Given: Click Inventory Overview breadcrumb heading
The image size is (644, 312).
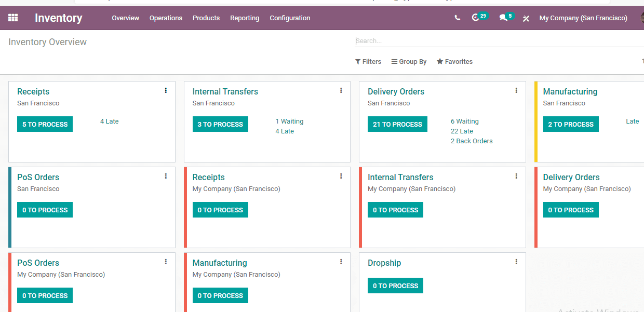Looking at the screenshot, I should click(47, 42).
